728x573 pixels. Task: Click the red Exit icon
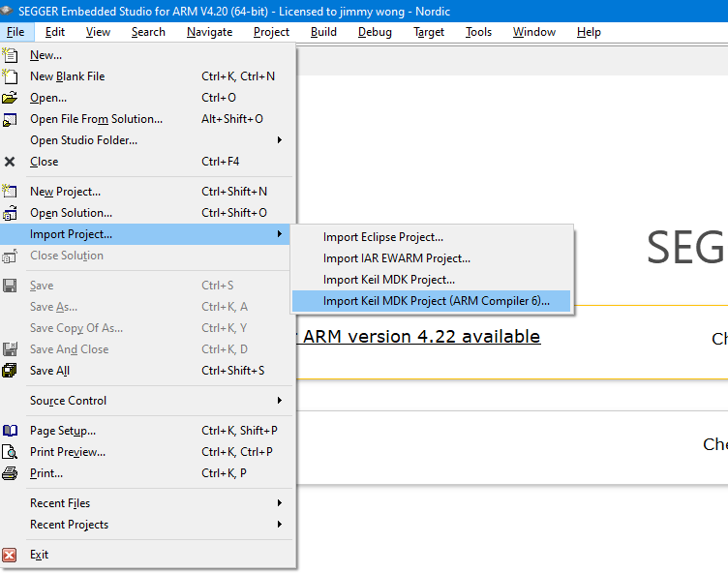click(x=11, y=555)
